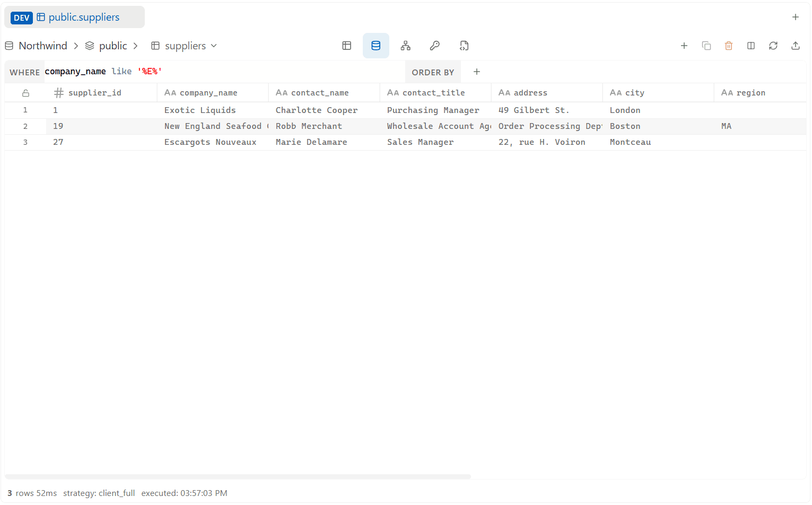Screen dimensions: 812x505
Task: Open the keys and indexes icon
Action: 435,46
